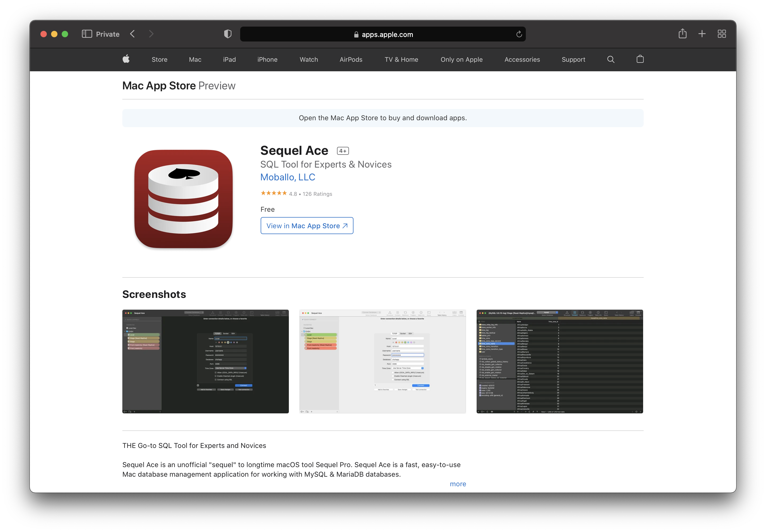The width and height of the screenshot is (766, 532).
Task: Go back to the previous page
Action: pyautogui.click(x=132, y=34)
